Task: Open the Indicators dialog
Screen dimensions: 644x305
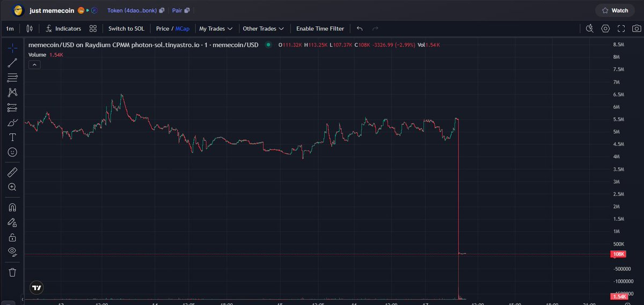Action: click(x=63, y=28)
